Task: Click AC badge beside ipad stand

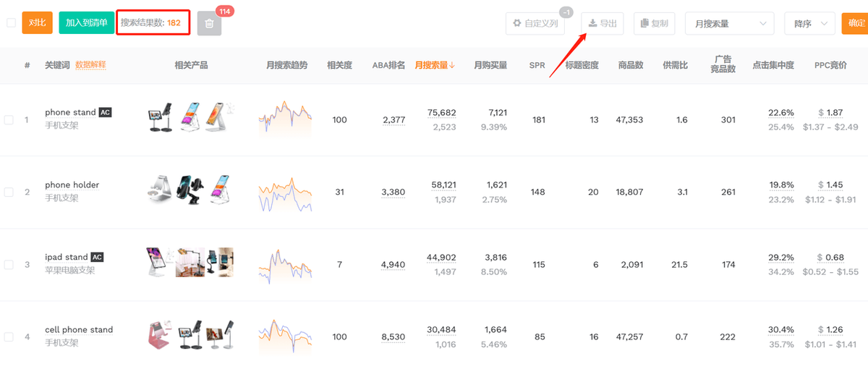Action: tap(98, 257)
